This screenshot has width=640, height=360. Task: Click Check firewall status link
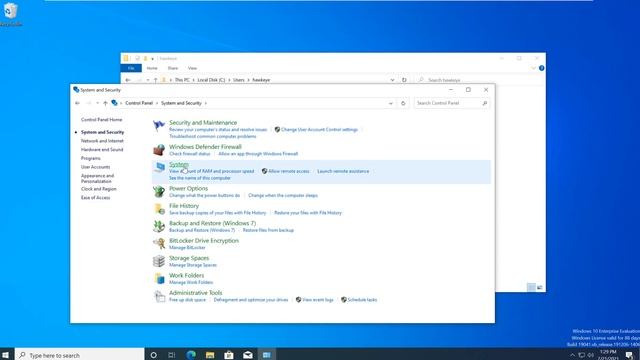[190, 153]
